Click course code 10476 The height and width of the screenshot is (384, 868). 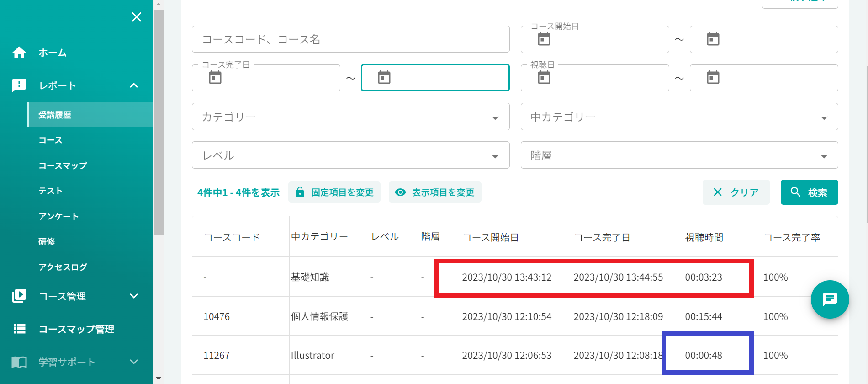pyautogui.click(x=217, y=316)
